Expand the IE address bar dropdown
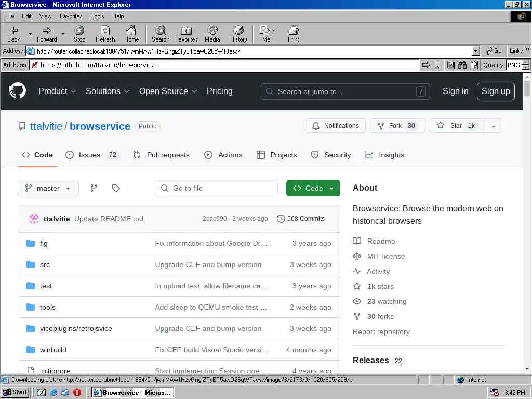 476,51
